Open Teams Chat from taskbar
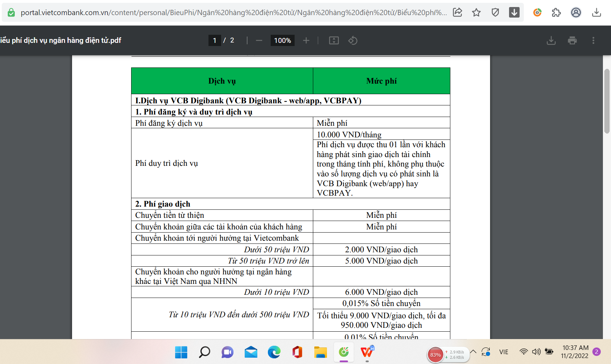Image resolution: width=611 pixels, height=364 pixels. coord(227,352)
